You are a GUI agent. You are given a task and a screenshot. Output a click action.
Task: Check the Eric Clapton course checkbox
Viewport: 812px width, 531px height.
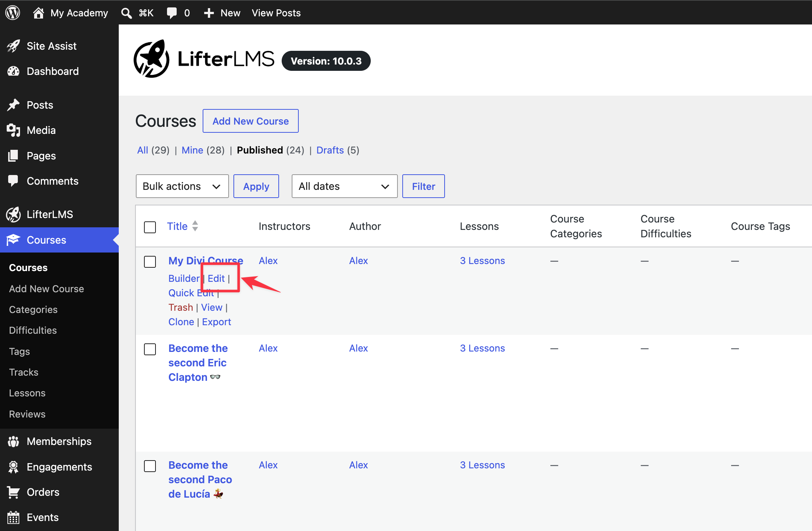point(150,349)
